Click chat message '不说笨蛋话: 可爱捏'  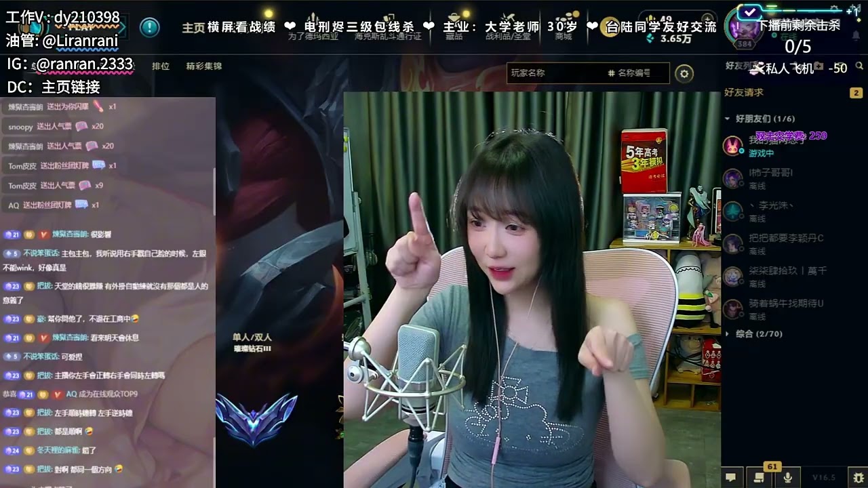(x=43, y=356)
